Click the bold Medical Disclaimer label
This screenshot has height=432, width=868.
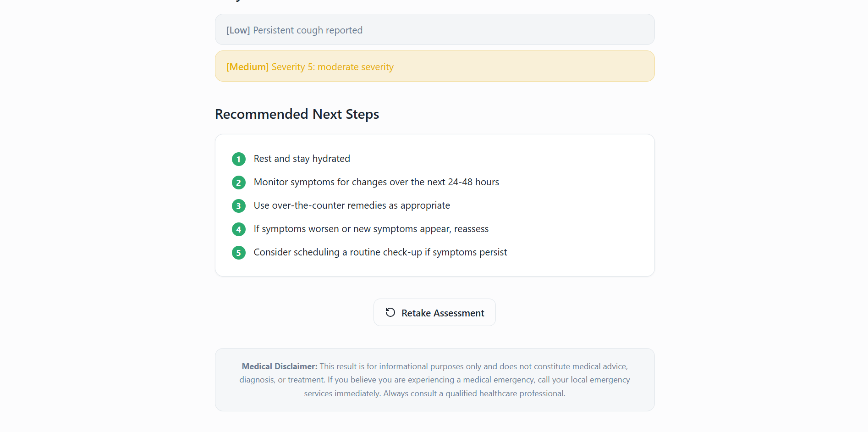[x=279, y=366]
